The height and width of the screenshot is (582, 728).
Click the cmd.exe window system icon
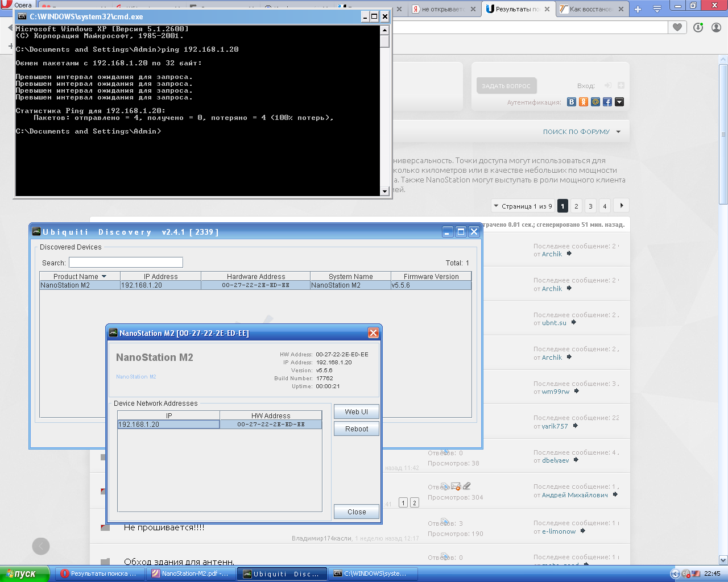coord(23,16)
